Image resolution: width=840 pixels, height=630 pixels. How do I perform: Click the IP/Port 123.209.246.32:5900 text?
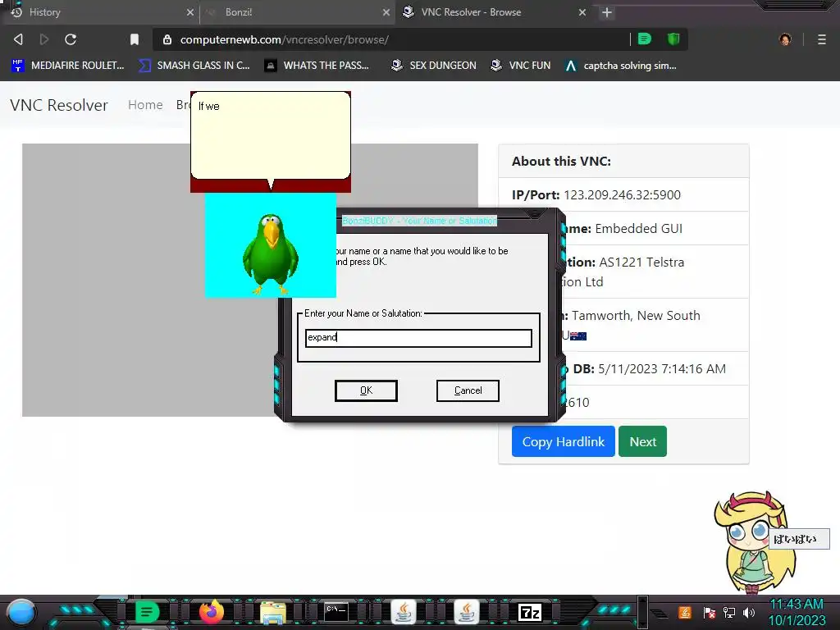coord(596,194)
